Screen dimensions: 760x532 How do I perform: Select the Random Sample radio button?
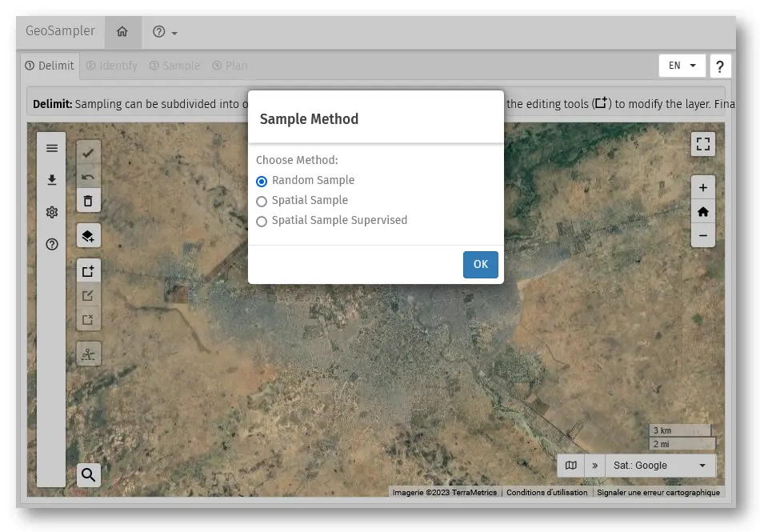(262, 182)
